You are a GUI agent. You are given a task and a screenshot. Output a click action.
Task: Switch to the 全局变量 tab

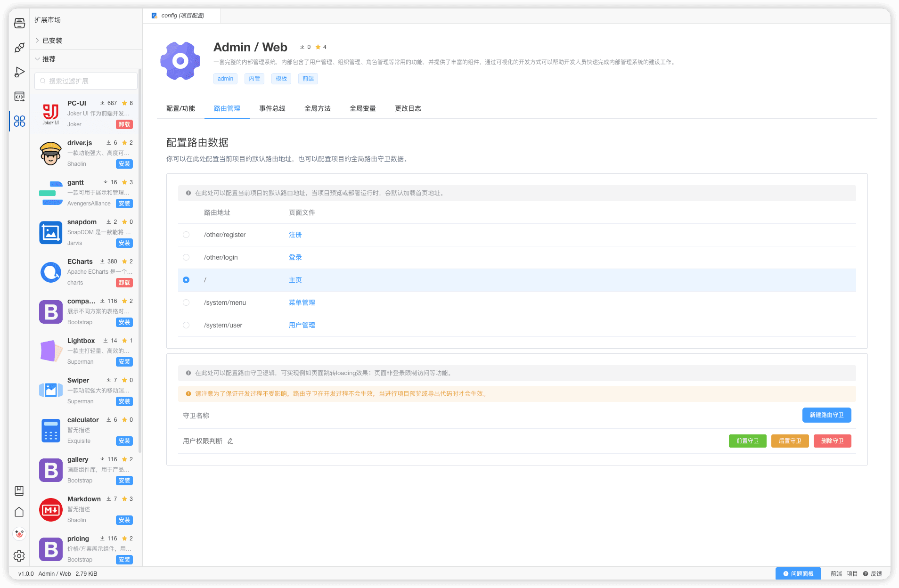pyautogui.click(x=363, y=108)
